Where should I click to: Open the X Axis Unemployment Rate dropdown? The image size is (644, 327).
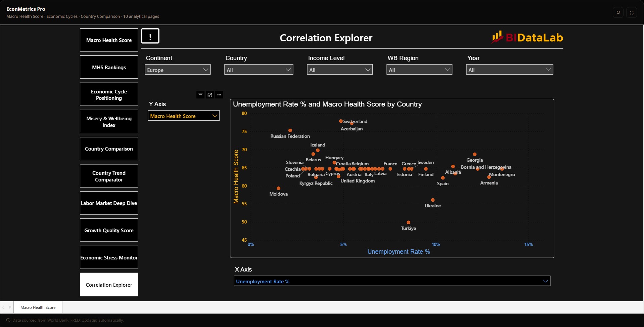pyautogui.click(x=392, y=281)
